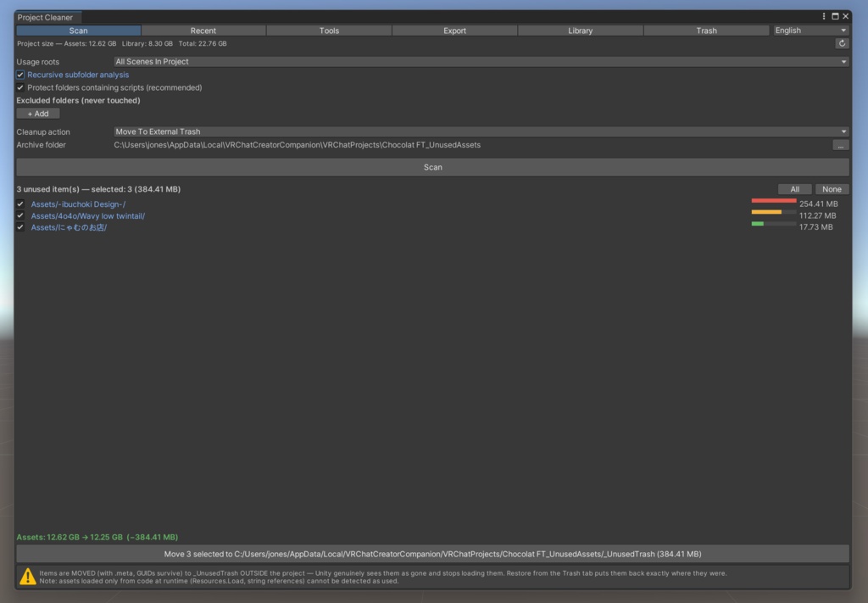Toggle Recursive subfolder analysis checkbox
The image size is (868, 603).
(20, 75)
